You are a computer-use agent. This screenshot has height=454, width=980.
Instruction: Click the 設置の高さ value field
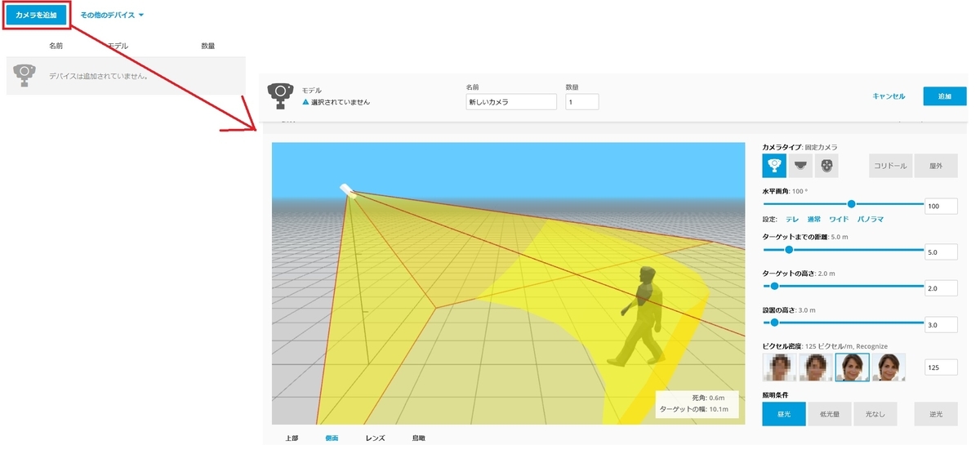tap(941, 325)
